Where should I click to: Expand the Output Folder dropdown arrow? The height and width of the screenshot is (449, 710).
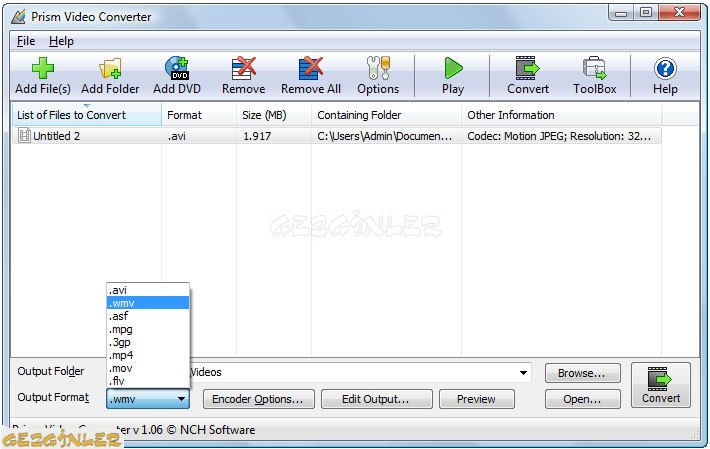[x=523, y=373]
